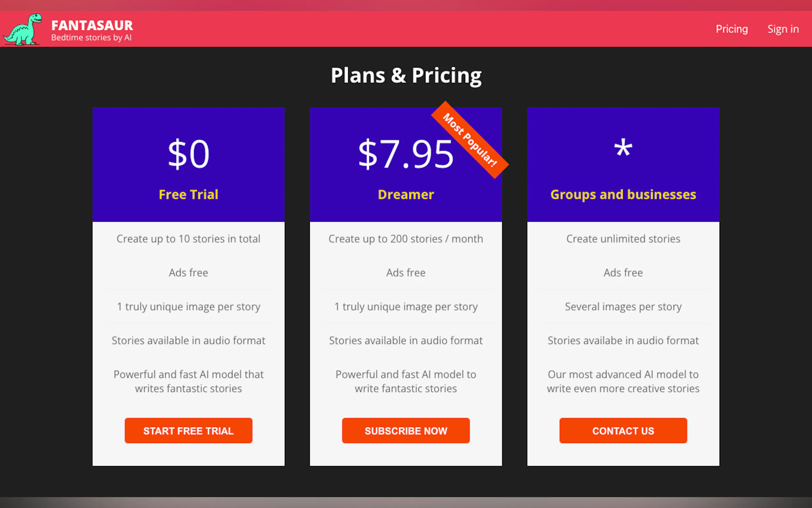Screen dimensions: 812x508
Task: Click the Dreamer plan title
Action: point(406,194)
